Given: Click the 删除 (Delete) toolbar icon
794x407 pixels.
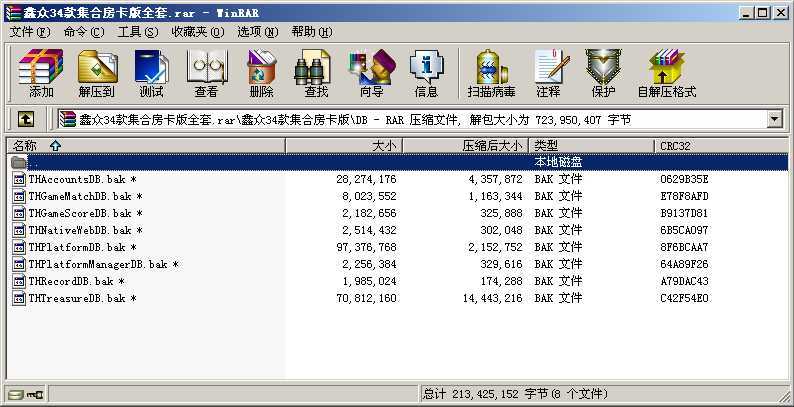Looking at the screenshot, I should click(x=261, y=73).
